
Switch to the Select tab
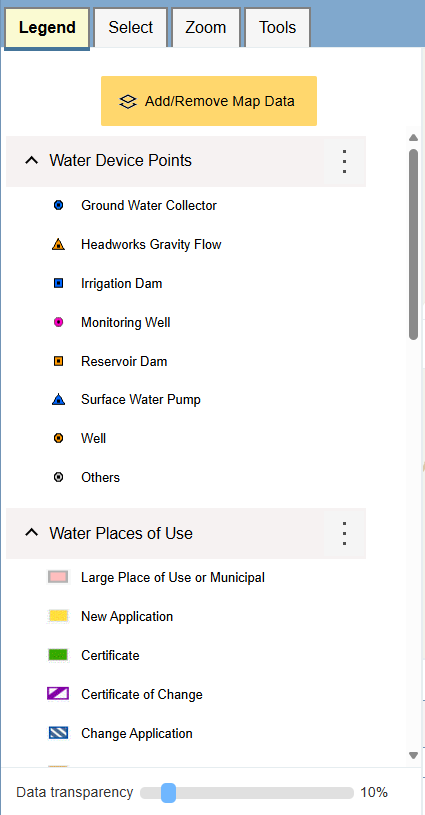[130, 28]
